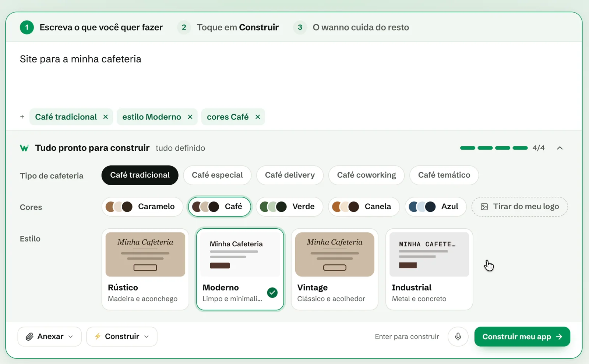Viewport: 589px width, 364px height.
Task: Click the step 1 Escreva o que você quer fazer
Action: (x=91, y=27)
